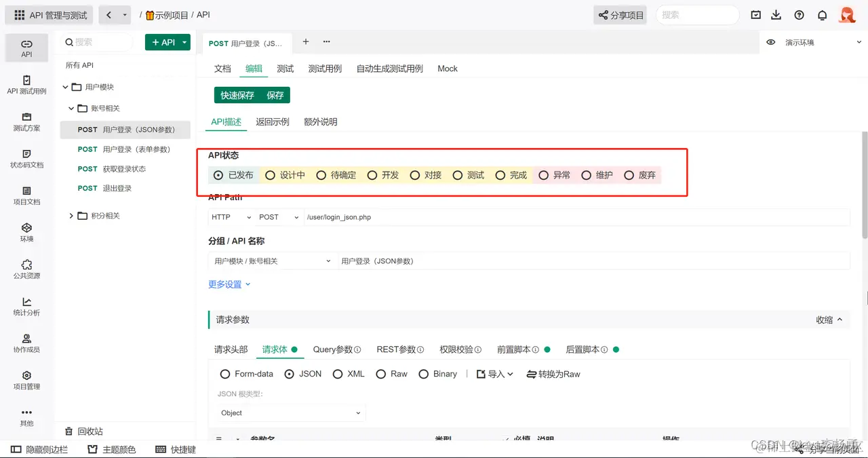868x458 pixels.
Task: Open the 主题颜色 color picker
Action: [111, 449]
